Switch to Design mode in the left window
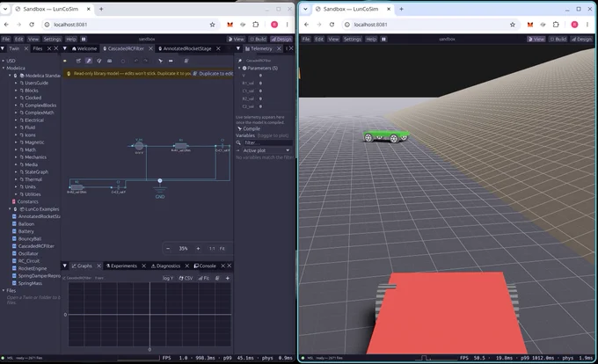Image resolution: width=598 pixels, height=364 pixels. pyautogui.click(x=281, y=39)
